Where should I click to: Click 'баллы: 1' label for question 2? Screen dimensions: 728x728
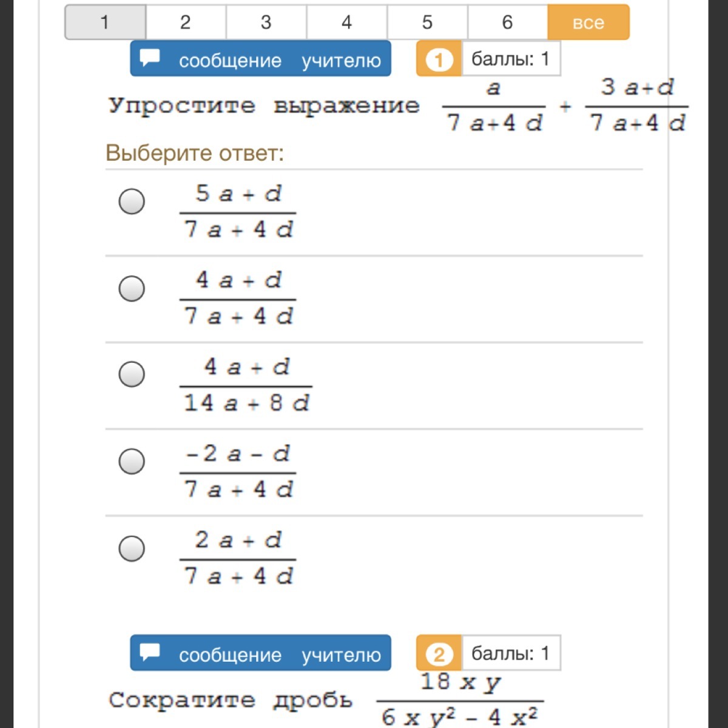pyautogui.click(x=510, y=653)
